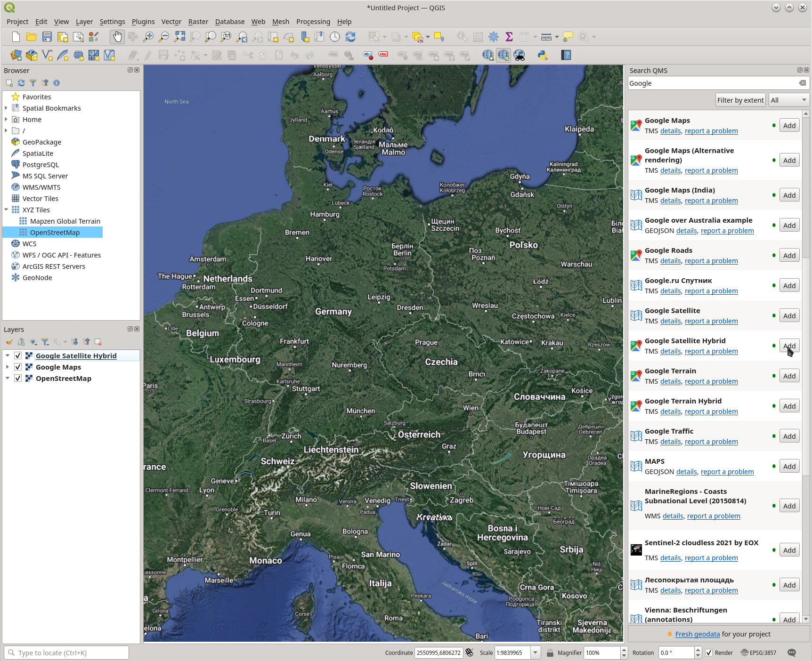Uncheck Google Maps layer visibility
The height and width of the screenshot is (661, 812).
[x=18, y=367]
